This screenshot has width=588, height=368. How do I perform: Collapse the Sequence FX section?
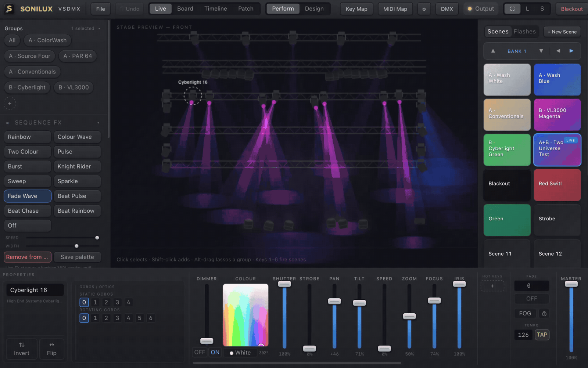[7, 123]
